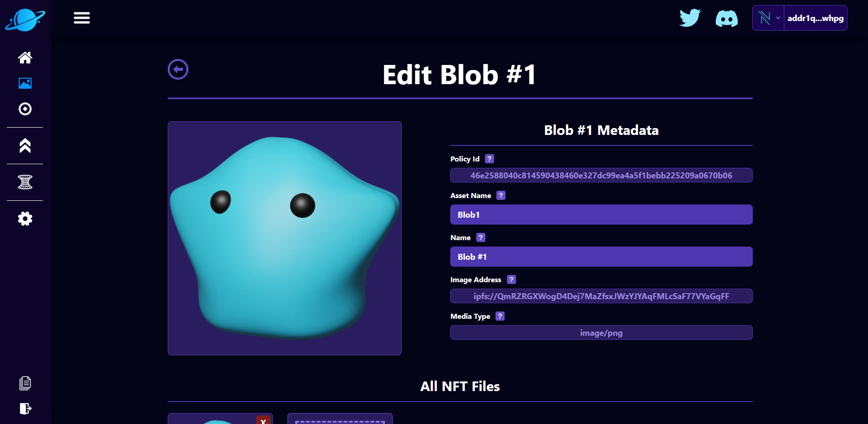Click the large blob NFT image
The height and width of the screenshot is (424, 868).
pyautogui.click(x=285, y=238)
